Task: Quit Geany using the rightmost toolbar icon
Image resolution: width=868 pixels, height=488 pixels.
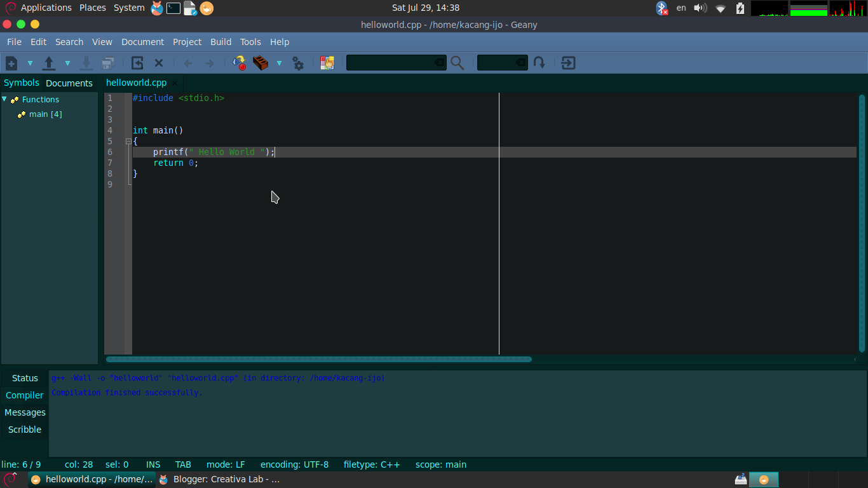Action: (567, 63)
